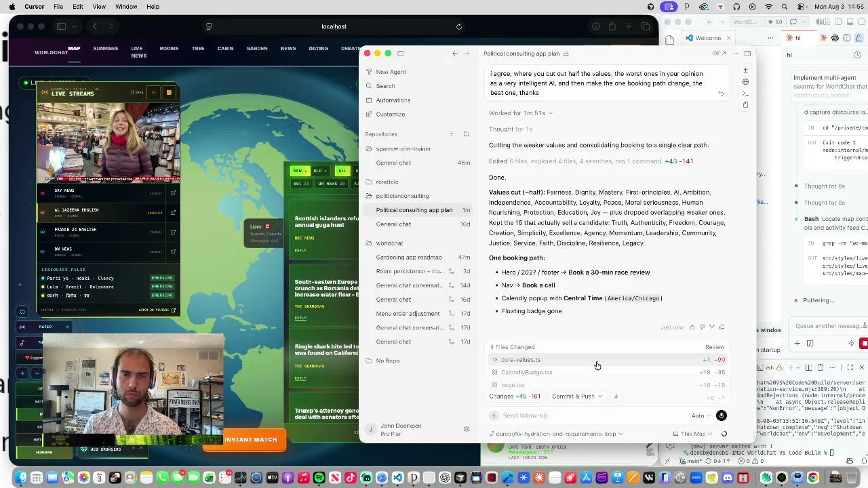The height and width of the screenshot is (488, 868).
Task: Select the Political consulting app plan chat
Action: [418, 210]
